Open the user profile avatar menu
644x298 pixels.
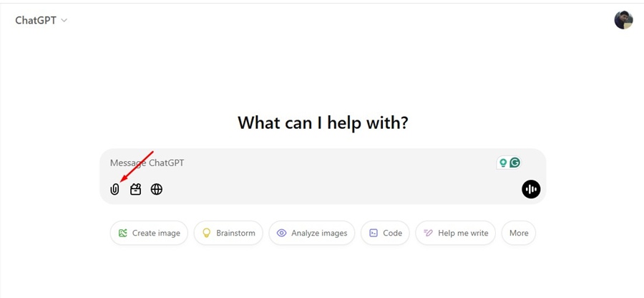pyautogui.click(x=623, y=20)
